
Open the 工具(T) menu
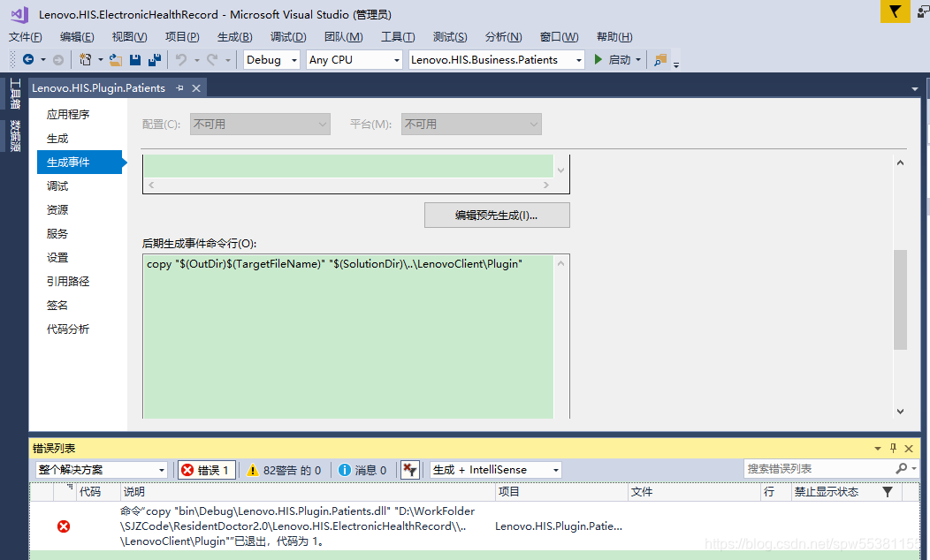(398, 37)
